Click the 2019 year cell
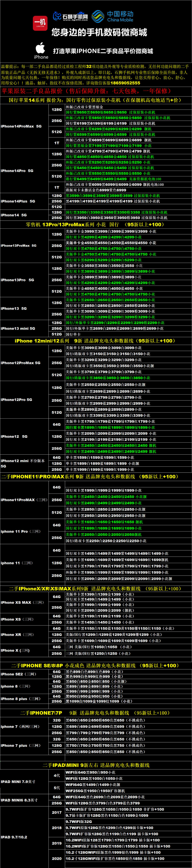192x868 pixels. (x=57, y=843)
